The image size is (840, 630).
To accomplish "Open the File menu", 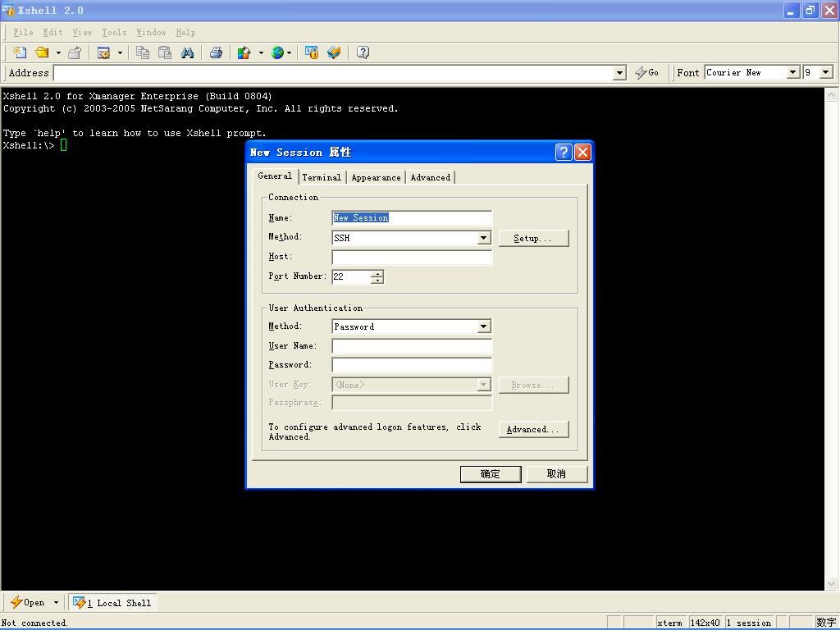I will pyautogui.click(x=23, y=32).
